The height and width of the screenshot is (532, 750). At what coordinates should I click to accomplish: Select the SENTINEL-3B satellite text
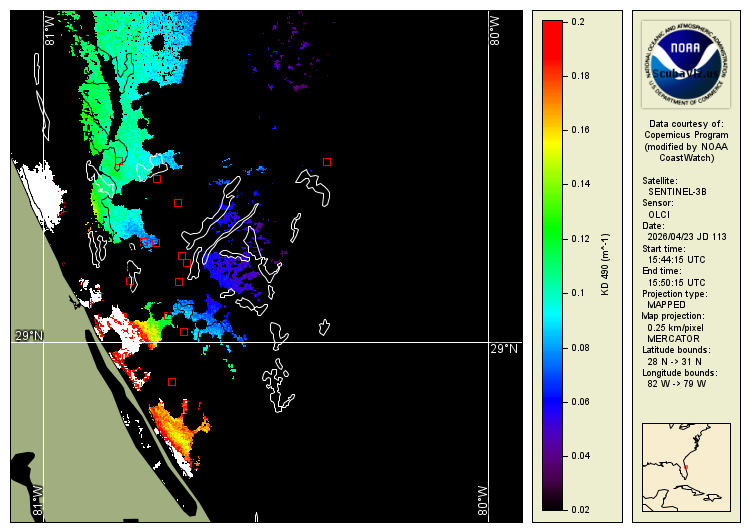point(679,190)
